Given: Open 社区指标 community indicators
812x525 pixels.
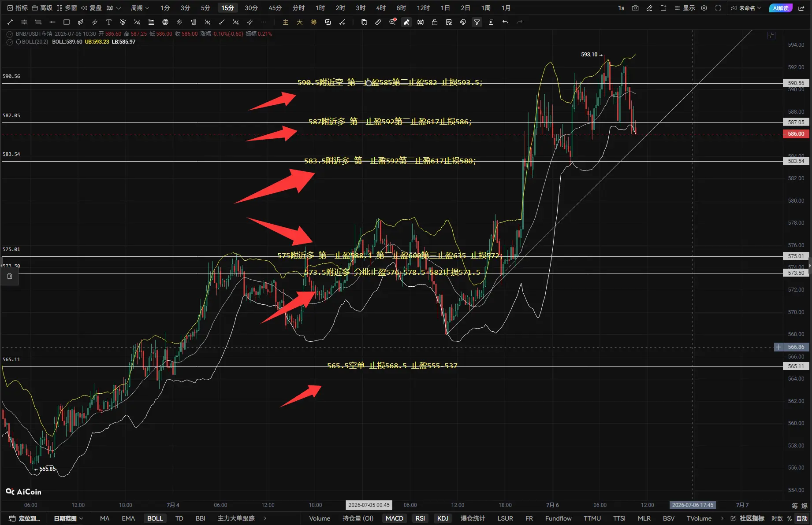Looking at the screenshot, I should point(748,518).
